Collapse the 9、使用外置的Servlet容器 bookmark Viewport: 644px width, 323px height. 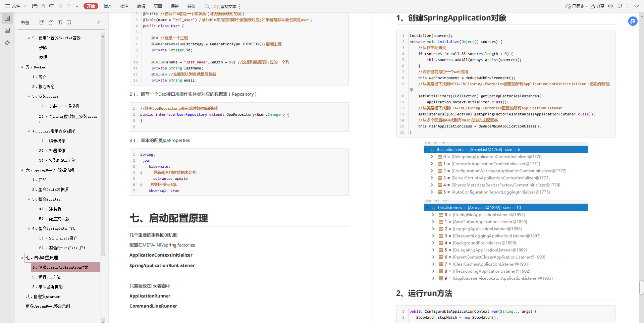pyautogui.click(x=29, y=38)
